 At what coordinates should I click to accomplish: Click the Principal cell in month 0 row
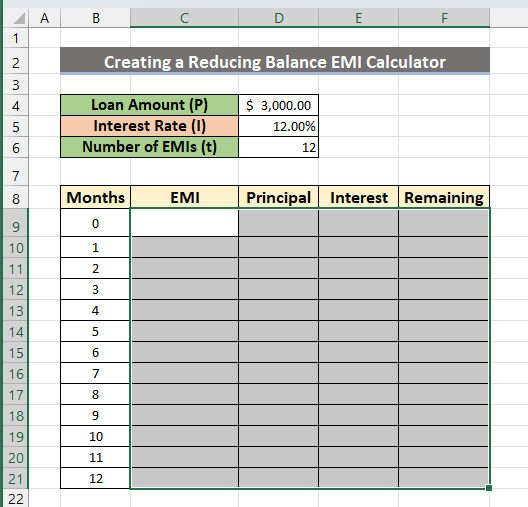(278, 223)
